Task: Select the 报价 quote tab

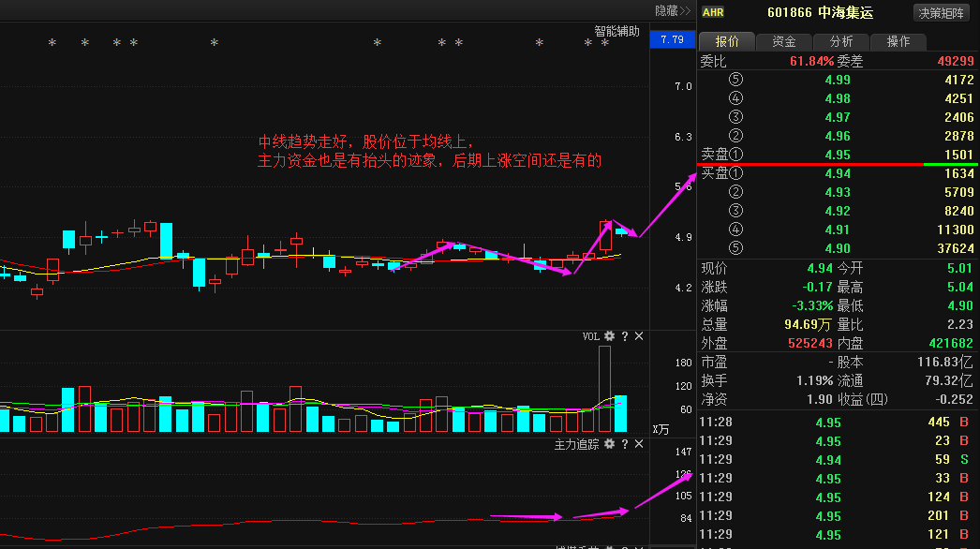Action: click(726, 41)
